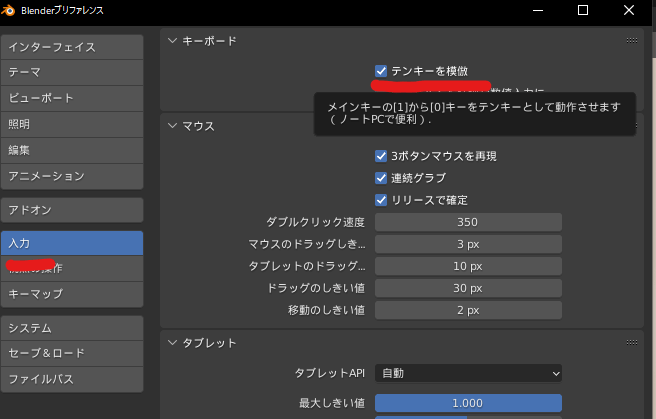Collapse the キーボード panel

172,41
